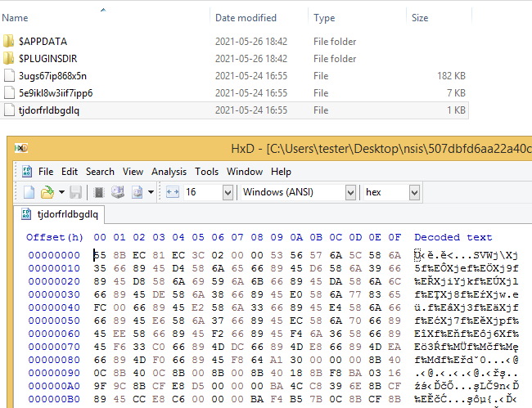The image size is (532, 408).
Task: Open the Search menu
Action: [x=100, y=172]
